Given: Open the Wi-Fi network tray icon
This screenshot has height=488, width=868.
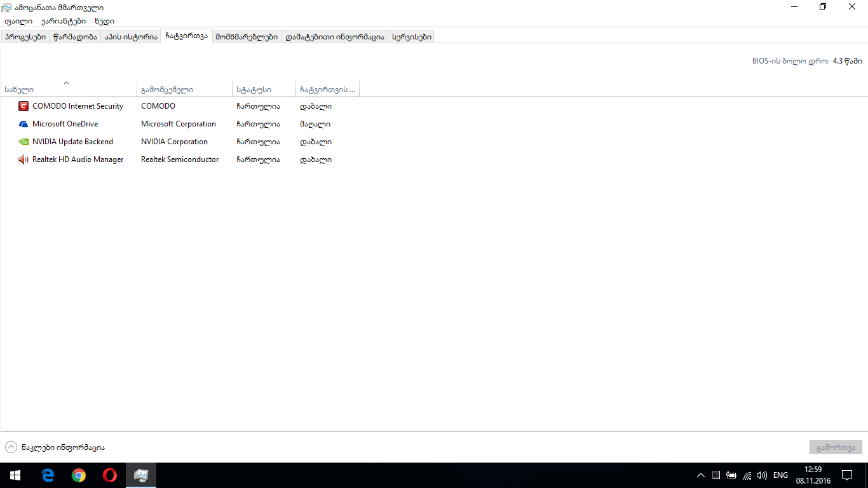Looking at the screenshot, I should click(747, 475).
